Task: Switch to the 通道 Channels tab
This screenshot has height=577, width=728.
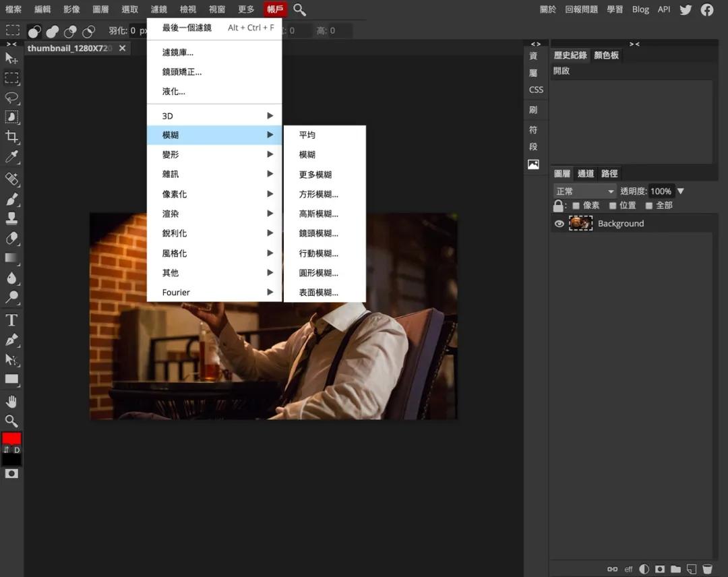Action: (586, 173)
